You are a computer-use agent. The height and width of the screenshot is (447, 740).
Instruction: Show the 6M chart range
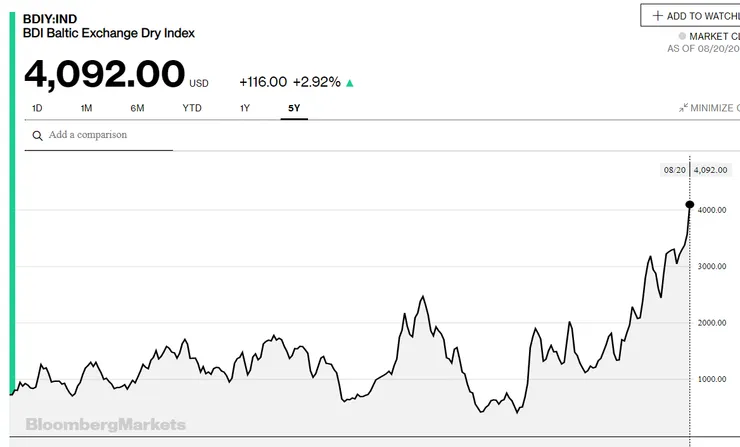point(137,108)
